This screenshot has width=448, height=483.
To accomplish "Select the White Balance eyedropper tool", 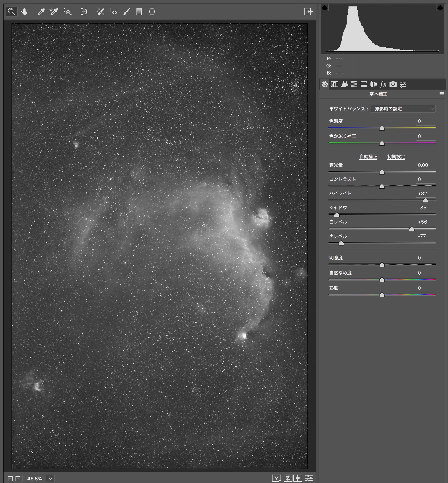I will (41, 12).
